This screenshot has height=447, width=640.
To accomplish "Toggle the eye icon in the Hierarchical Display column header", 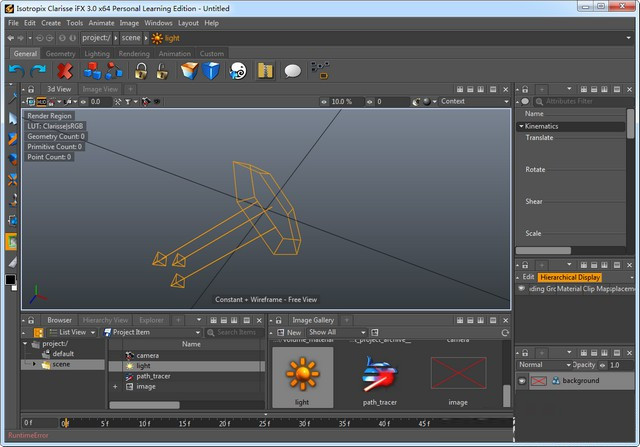I will [x=522, y=289].
